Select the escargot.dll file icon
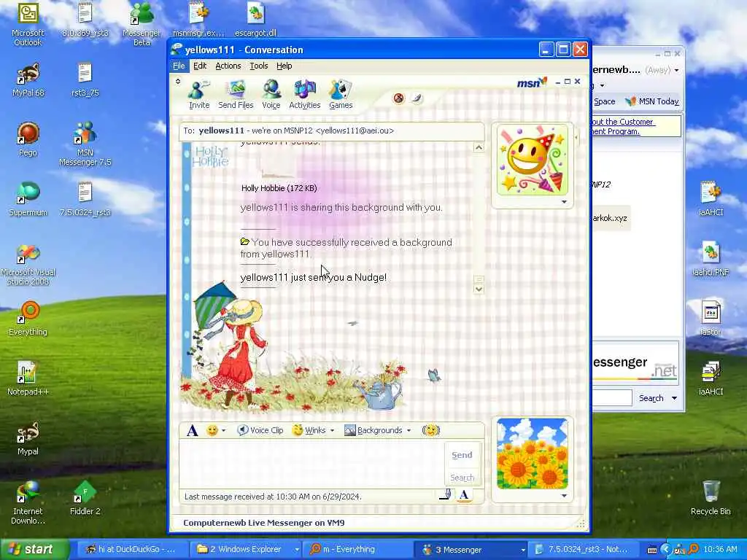 256,20
